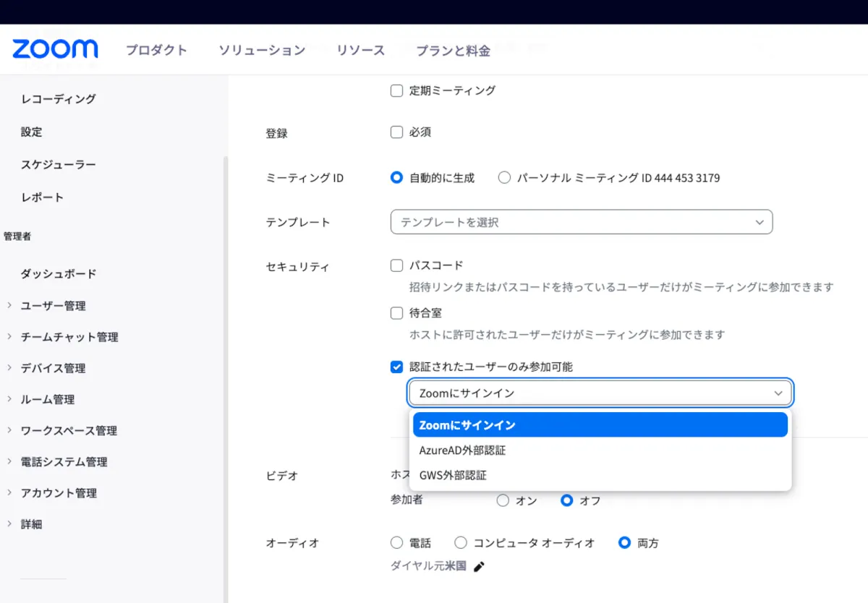Select 電話 audio radio button
868x603 pixels.
396,543
